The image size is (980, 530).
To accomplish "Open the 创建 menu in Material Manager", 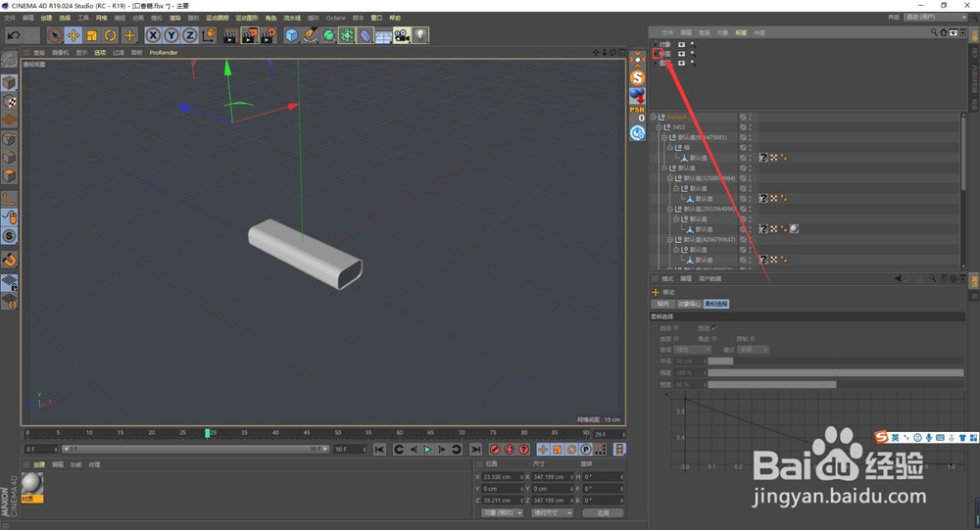I will pos(39,464).
